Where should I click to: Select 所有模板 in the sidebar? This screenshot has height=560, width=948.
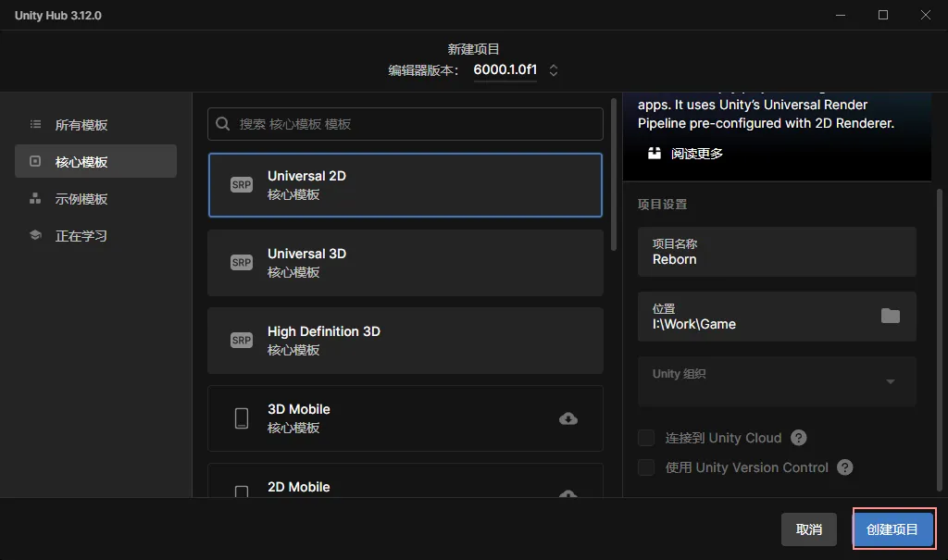point(81,125)
